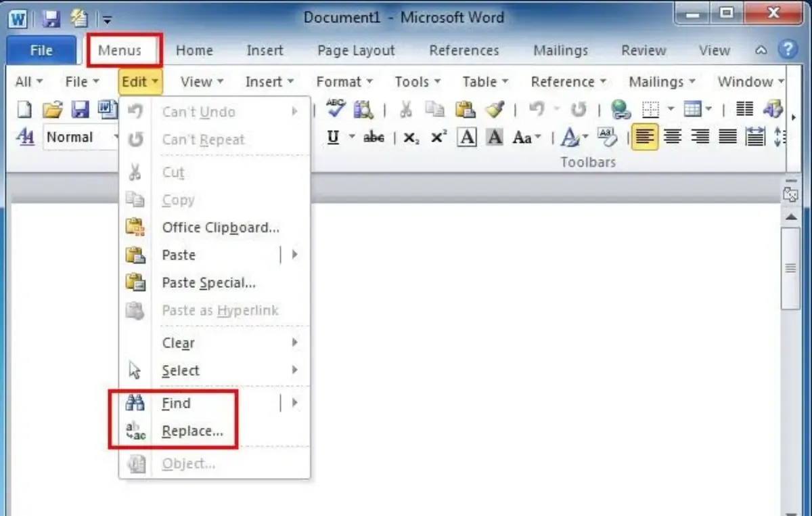Click the Insert Hyperlink globe icon

(620, 109)
